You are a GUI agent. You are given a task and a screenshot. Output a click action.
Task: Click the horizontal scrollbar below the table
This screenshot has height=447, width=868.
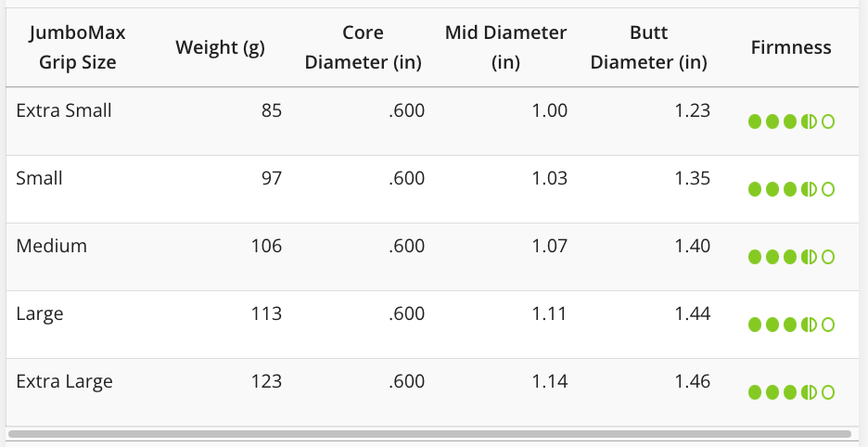click(x=428, y=433)
